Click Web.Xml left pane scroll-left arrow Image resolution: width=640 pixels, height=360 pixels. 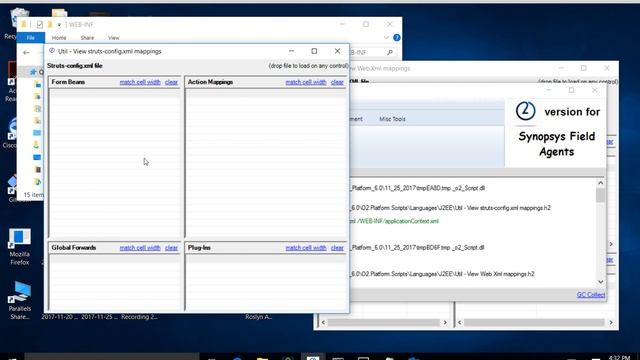323,322
